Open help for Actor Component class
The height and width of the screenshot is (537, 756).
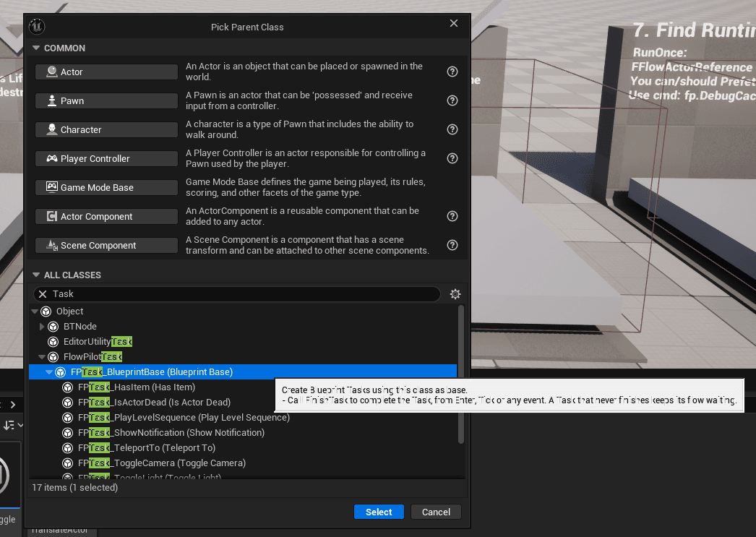[452, 216]
